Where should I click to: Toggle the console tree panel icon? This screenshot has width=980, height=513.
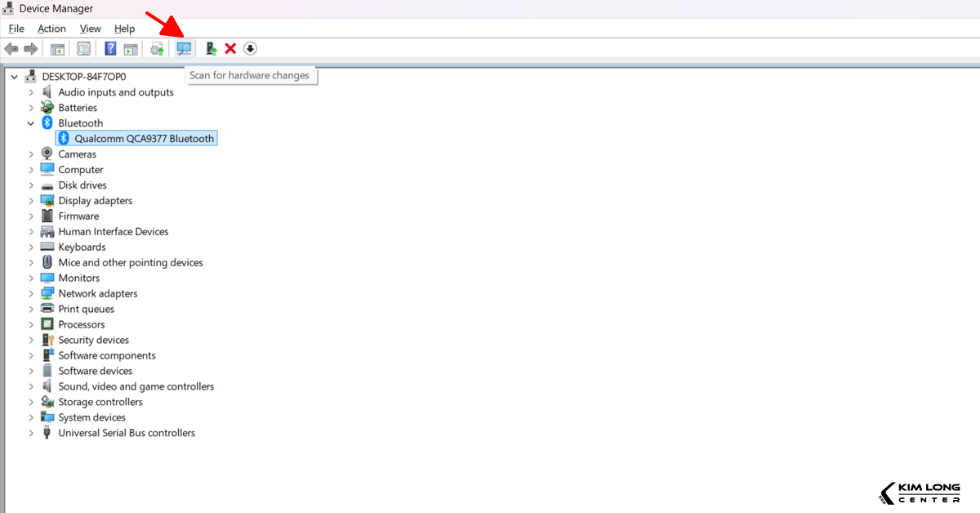click(x=57, y=48)
